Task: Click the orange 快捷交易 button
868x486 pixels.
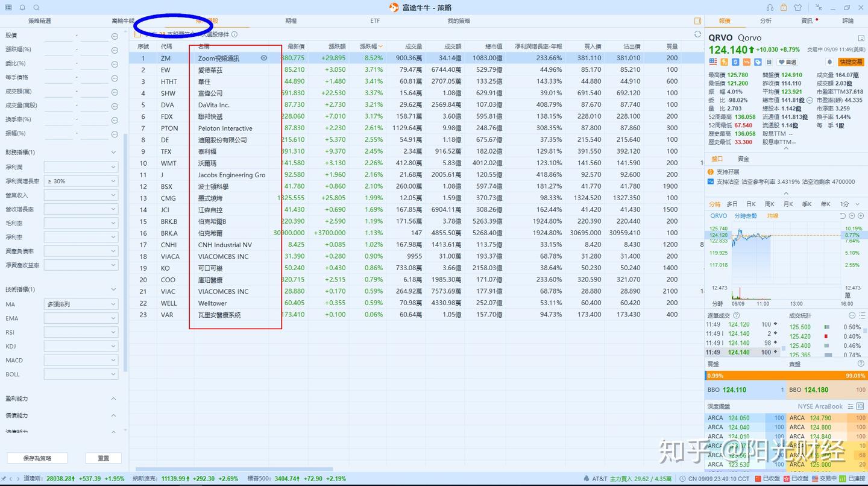Action: 850,62
